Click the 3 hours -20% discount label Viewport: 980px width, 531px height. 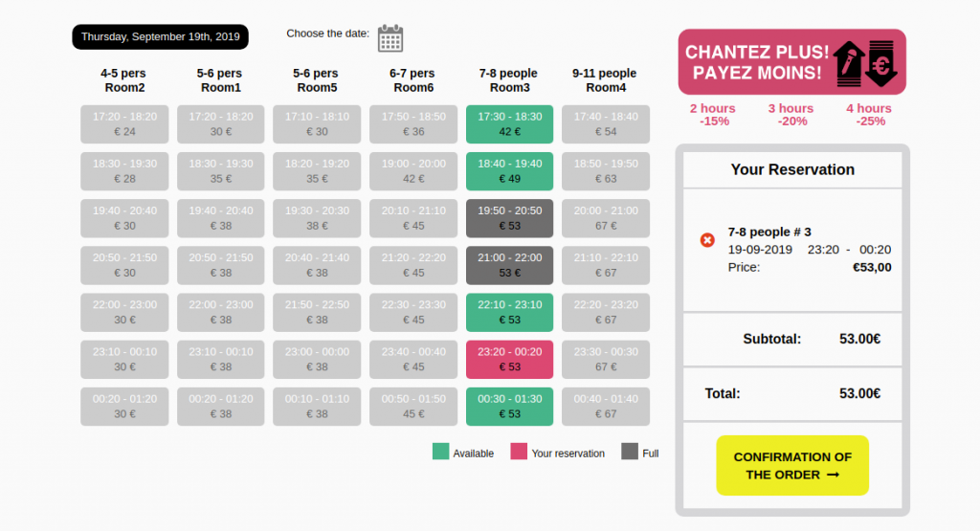[x=791, y=114]
